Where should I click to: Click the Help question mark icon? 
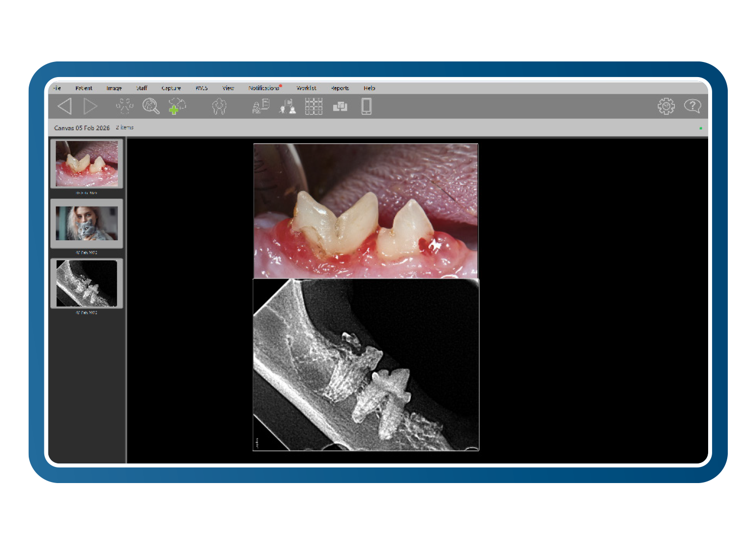tap(694, 106)
